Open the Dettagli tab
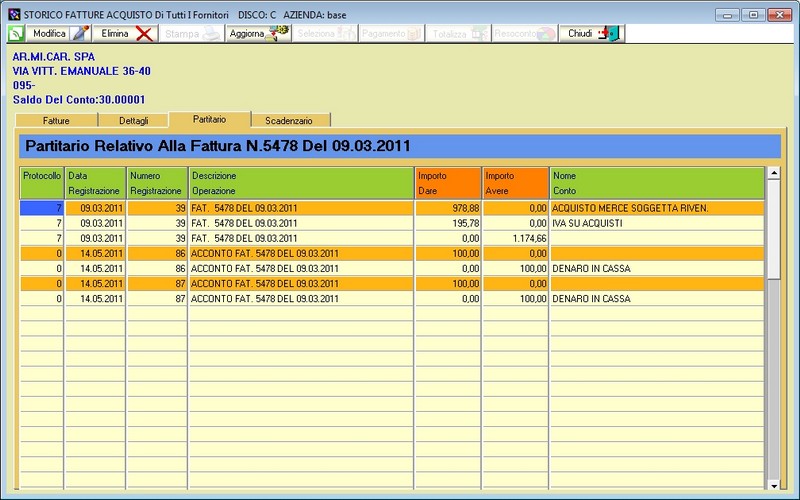The height and width of the screenshot is (500, 800). click(133, 120)
